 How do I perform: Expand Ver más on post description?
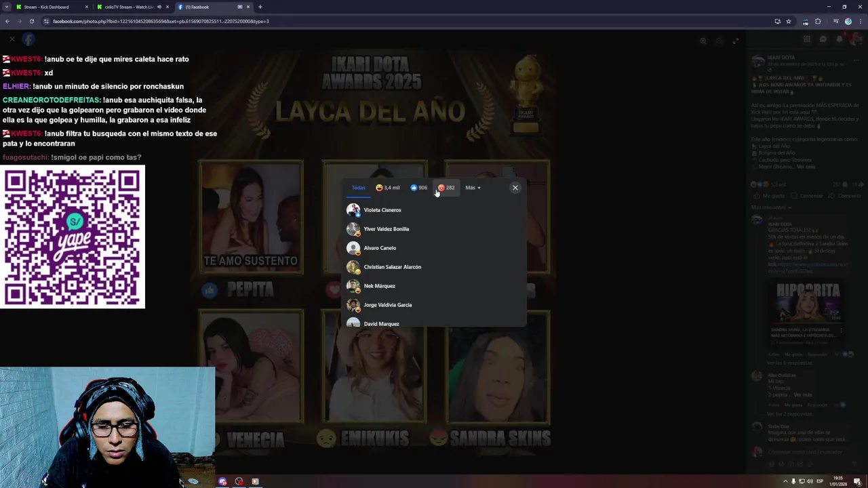coord(807,167)
